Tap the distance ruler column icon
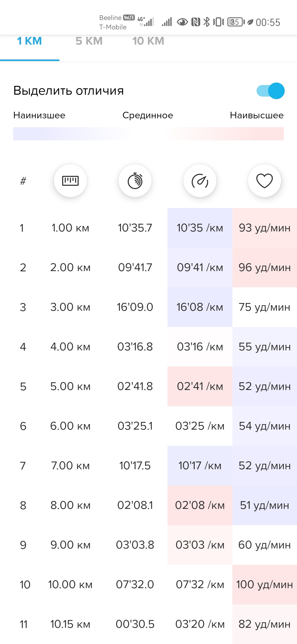This screenshot has width=297, height=644. click(70, 181)
